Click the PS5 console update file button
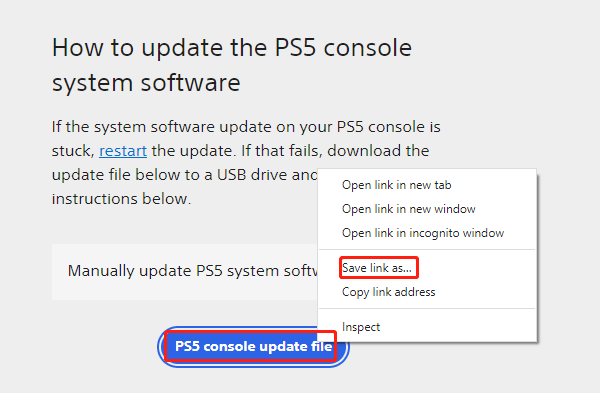Image resolution: width=600 pixels, height=393 pixels. coord(253,347)
